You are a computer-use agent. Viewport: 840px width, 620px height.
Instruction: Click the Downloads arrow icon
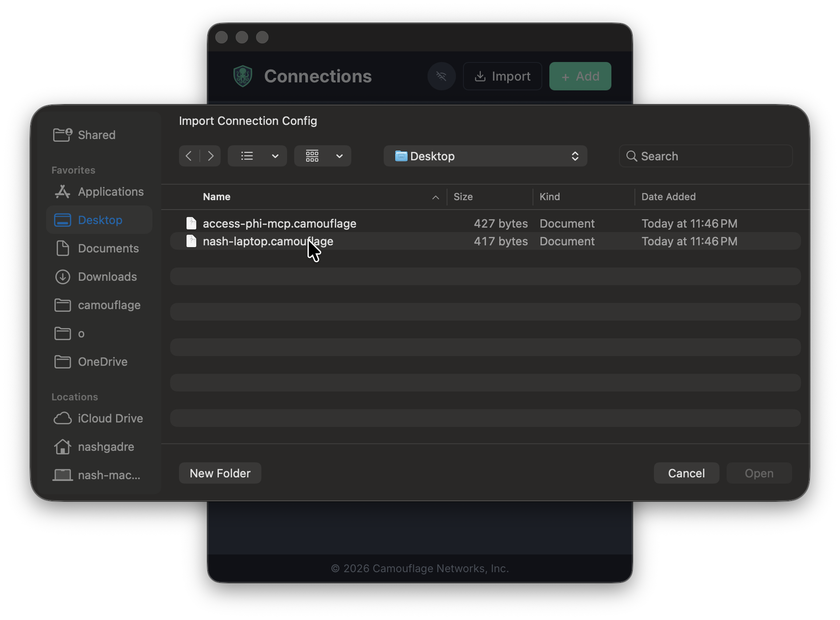[x=62, y=276]
